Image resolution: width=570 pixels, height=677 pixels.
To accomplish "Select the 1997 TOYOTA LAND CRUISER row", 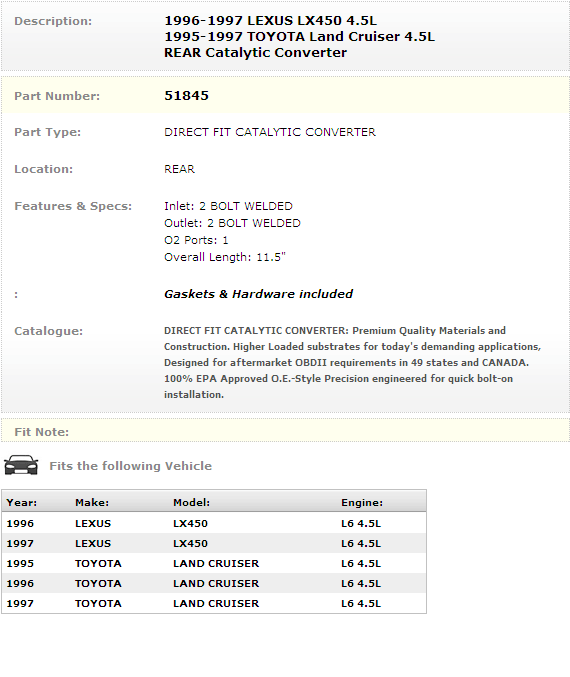I will click(214, 603).
